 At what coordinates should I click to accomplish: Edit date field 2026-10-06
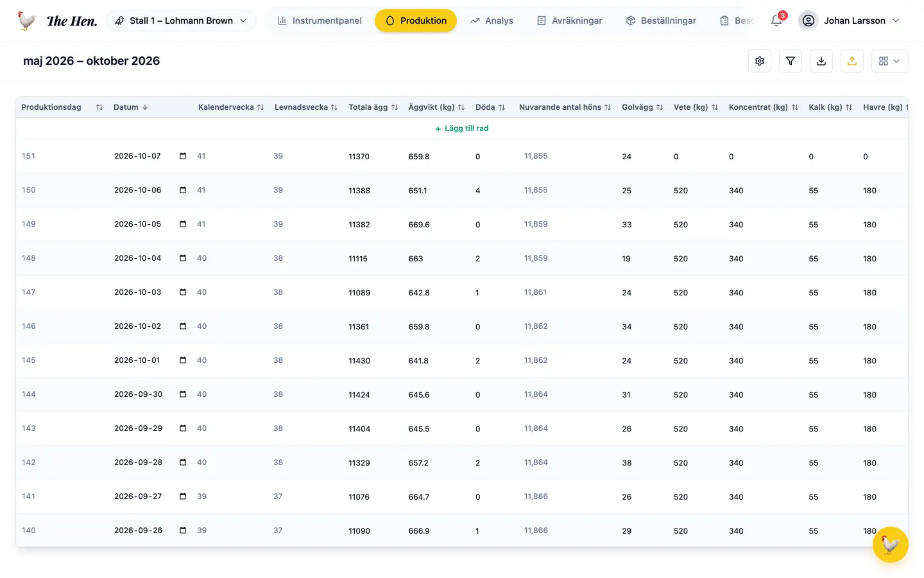click(x=138, y=190)
